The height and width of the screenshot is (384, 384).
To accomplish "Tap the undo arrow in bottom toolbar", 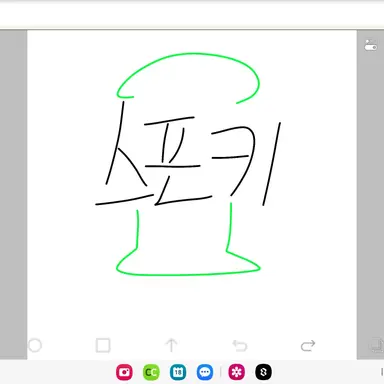I will point(240,346).
